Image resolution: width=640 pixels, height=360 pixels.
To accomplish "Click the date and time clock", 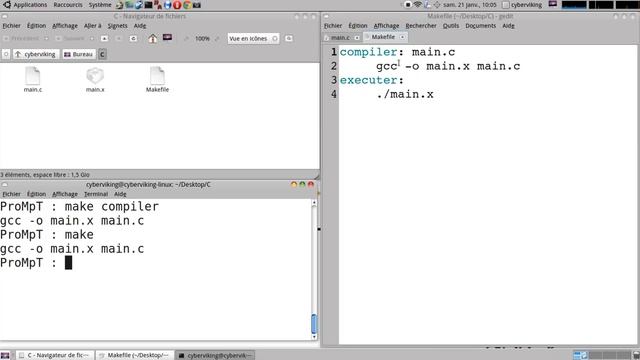I will click(470, 5).
